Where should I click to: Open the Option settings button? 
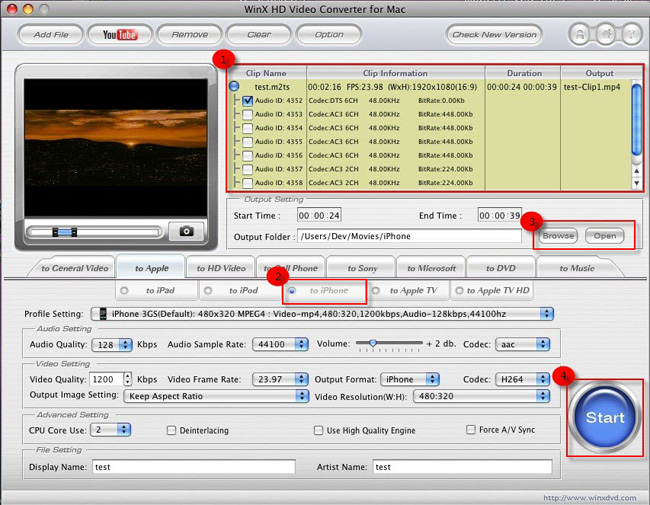(x=329, y=34)
